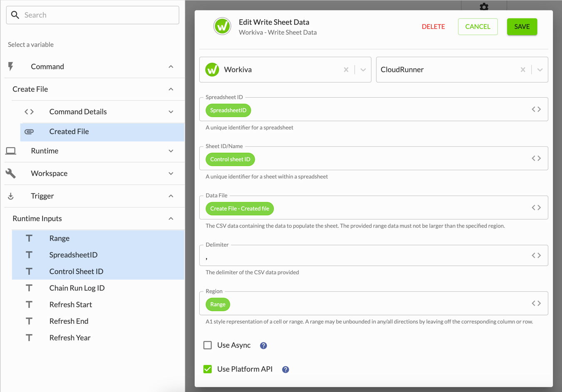Click the text type icon beside SpreadsheetID
The height and width of the screenshot is (392, 562).
29,255
